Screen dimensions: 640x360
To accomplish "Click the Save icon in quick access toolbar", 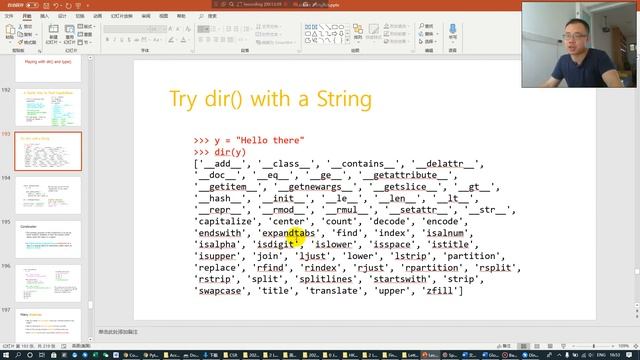I will tap(46, 5).
